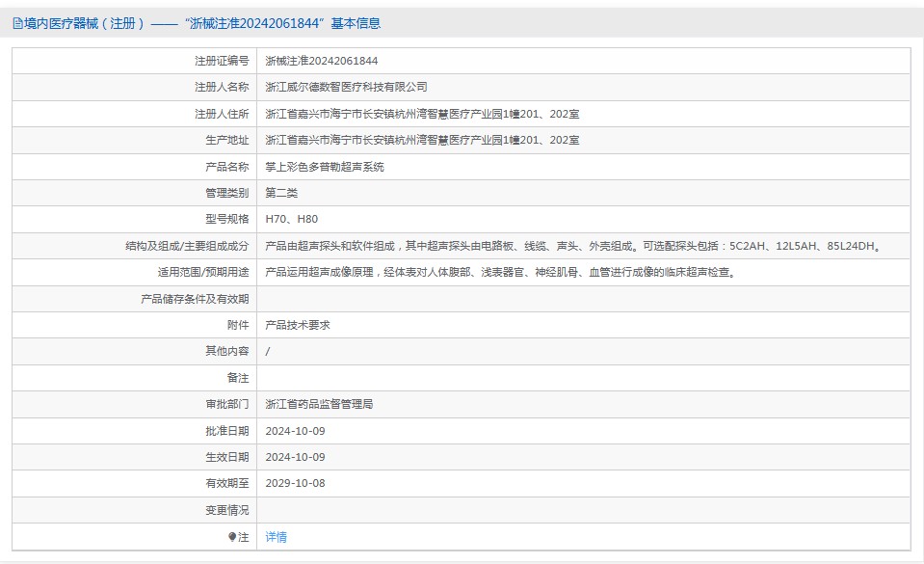Click the 附件 label

click(237, 325)
